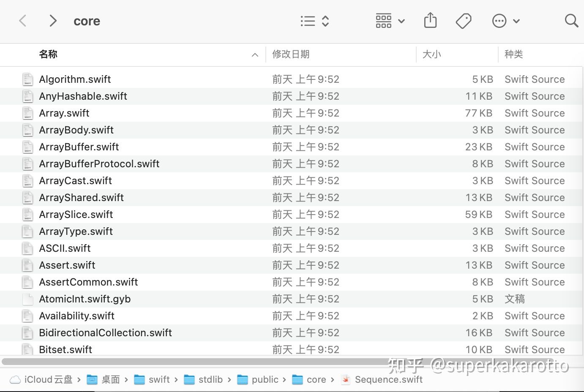This screenshot has height=392, width=584.
Task: Click the 修改日期 column header
Action: coord(291,54)
